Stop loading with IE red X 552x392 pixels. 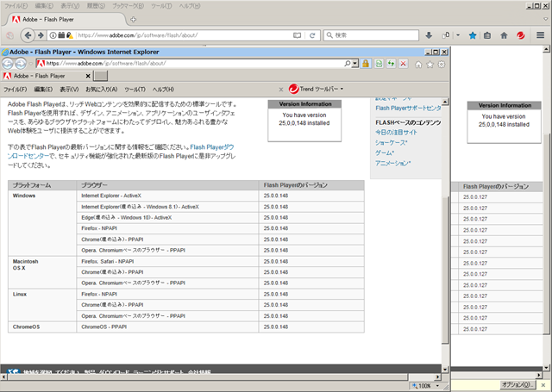click(x=404, y=64)
